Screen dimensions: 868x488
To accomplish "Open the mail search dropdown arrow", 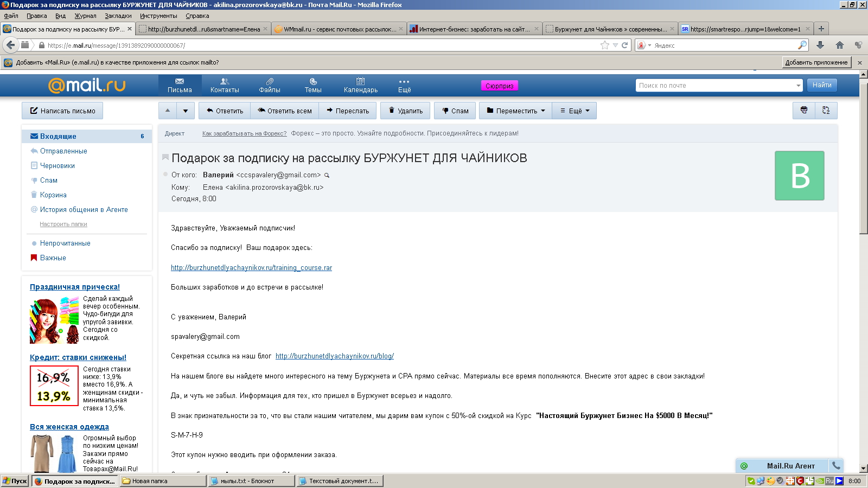I will tap(798, 86).
